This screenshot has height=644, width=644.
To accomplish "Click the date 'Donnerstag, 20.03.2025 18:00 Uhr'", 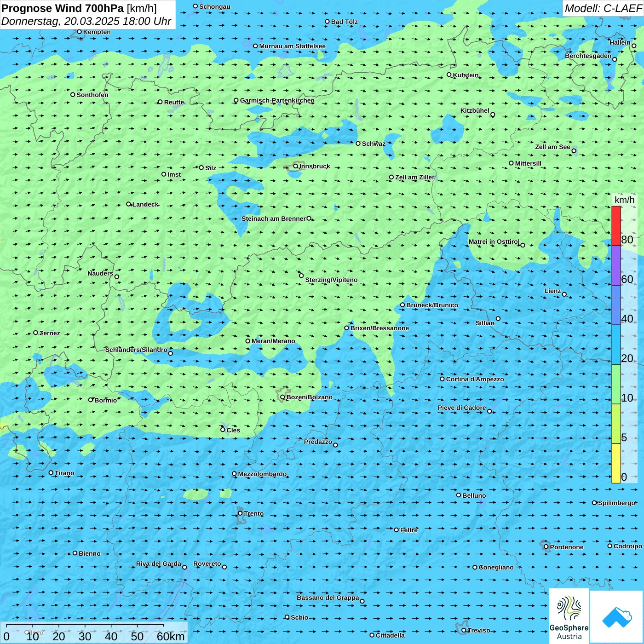I will coord(86,21).
